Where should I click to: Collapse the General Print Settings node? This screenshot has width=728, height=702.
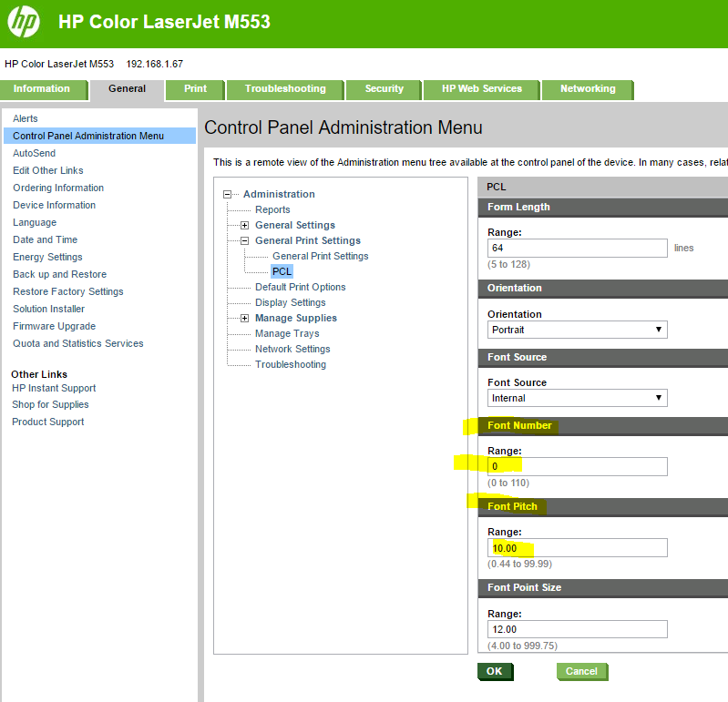coord(244,241)
